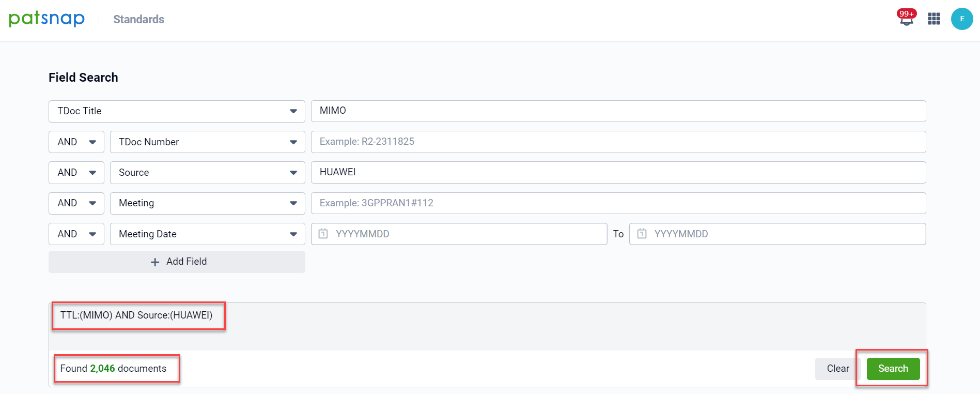Focus the TDoc Number input box
This screenshot has height=394, width=980.
coord(618,142)
